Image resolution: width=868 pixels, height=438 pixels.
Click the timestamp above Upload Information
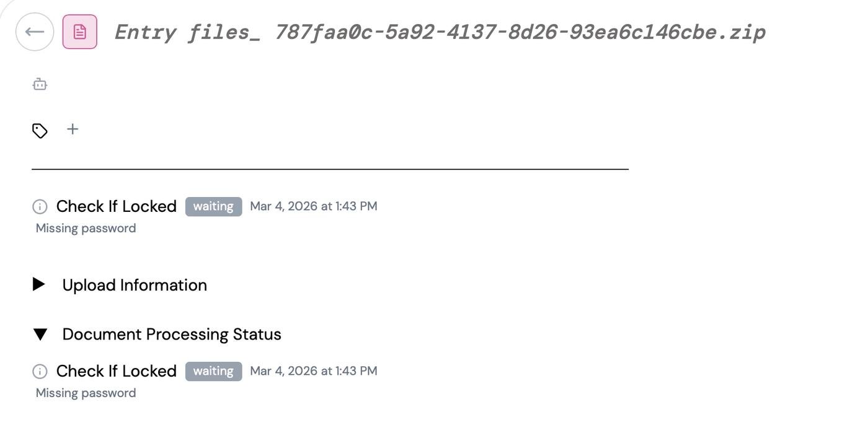pyautogui.click(x=314, y=206)
